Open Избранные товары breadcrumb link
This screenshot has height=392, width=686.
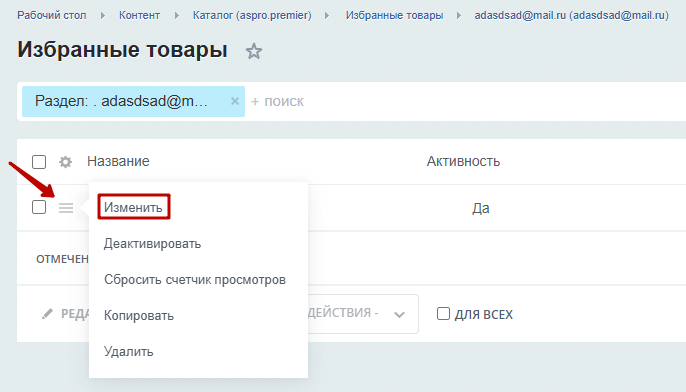click(394, 15)
